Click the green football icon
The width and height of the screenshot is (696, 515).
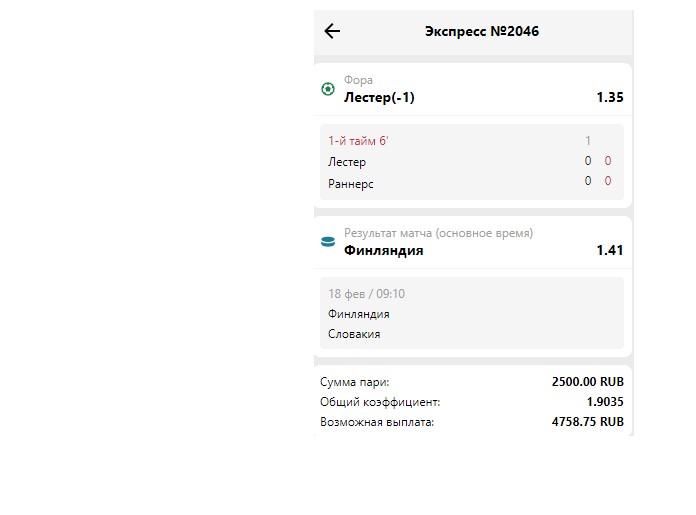pos(328,89)
